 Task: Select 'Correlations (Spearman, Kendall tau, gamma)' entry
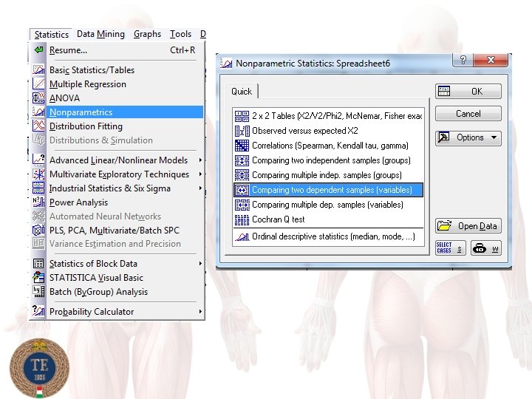pyautogui.click(x=328, y=146)
